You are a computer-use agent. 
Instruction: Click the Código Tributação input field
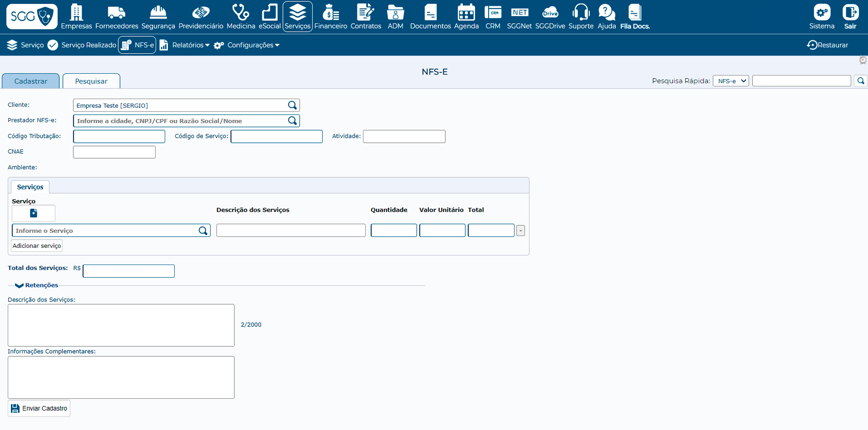pos(119,136)
